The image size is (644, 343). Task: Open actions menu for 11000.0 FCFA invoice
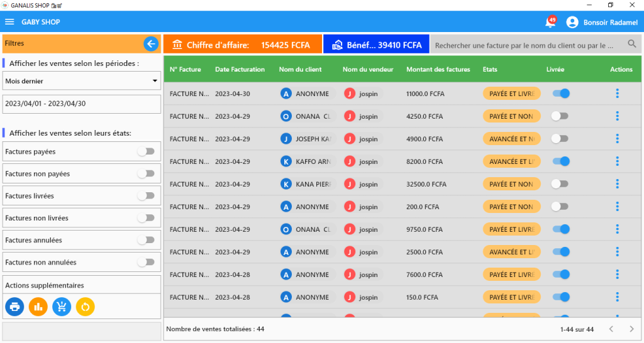(x=617, y=94)
